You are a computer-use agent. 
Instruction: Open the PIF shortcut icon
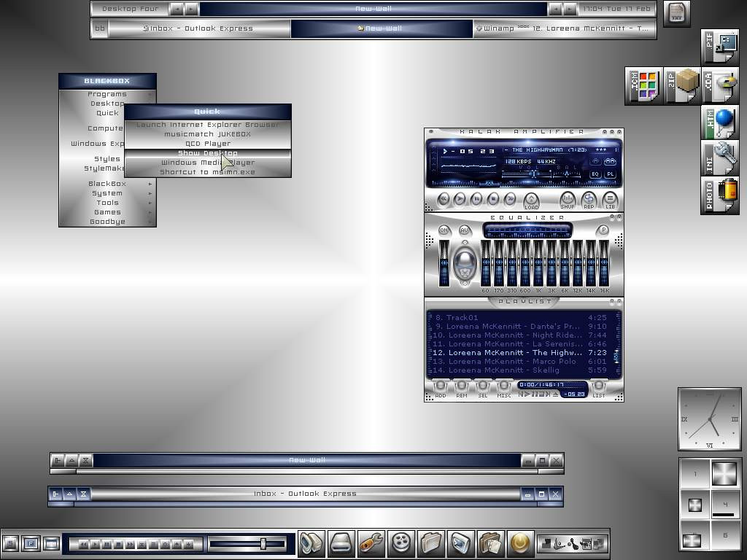click(720, 47)
